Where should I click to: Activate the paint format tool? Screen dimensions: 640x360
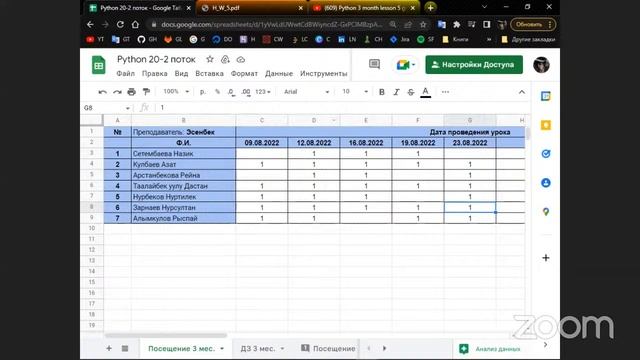[146, 92]
